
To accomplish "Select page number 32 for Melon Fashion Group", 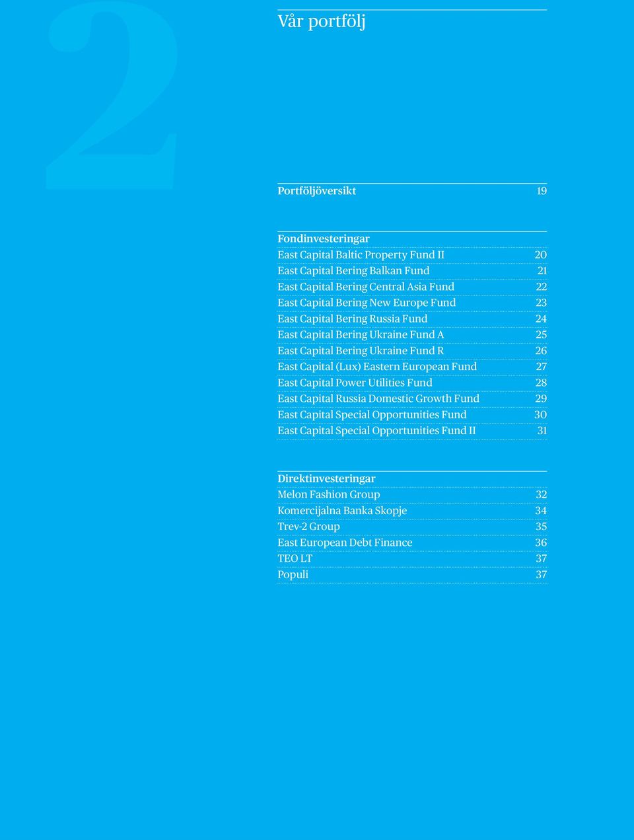I will [541, 494].
